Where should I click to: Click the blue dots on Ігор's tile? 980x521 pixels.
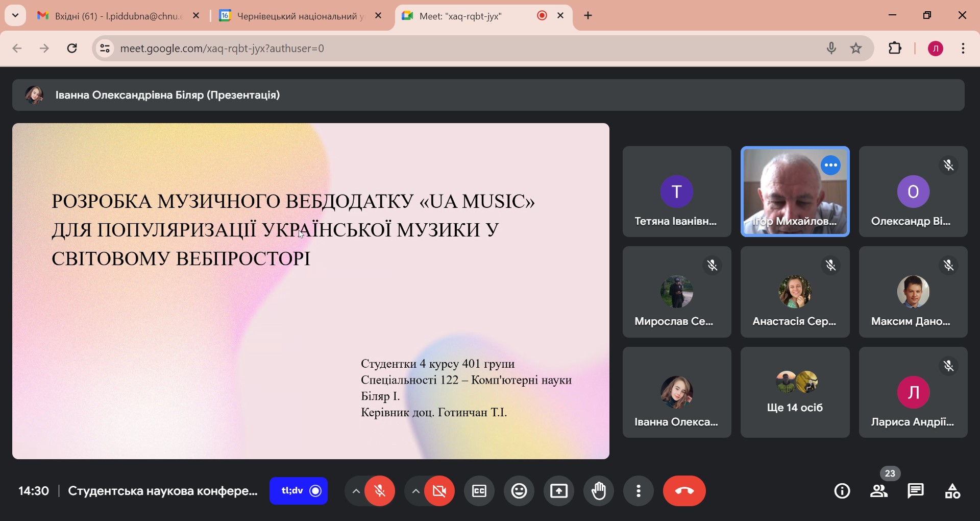831,165
